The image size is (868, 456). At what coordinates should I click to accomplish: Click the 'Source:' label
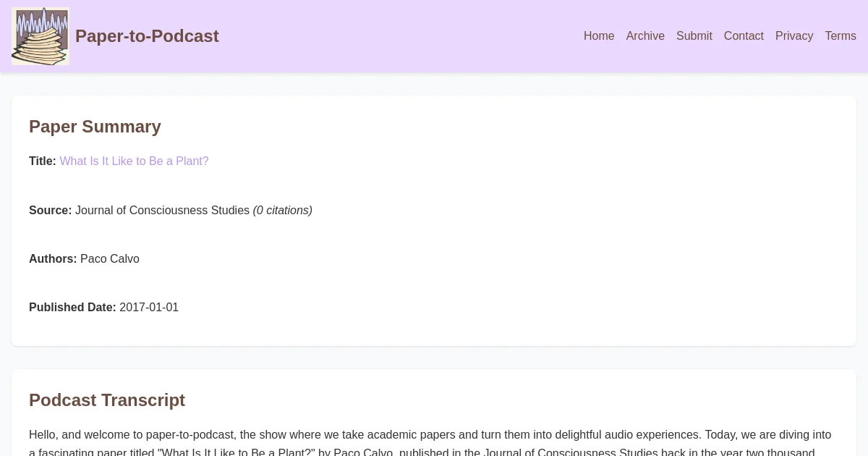51,211
